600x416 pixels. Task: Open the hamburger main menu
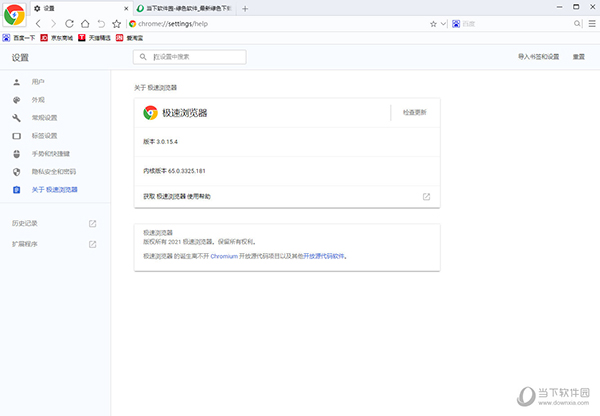[x=592, y=24]
